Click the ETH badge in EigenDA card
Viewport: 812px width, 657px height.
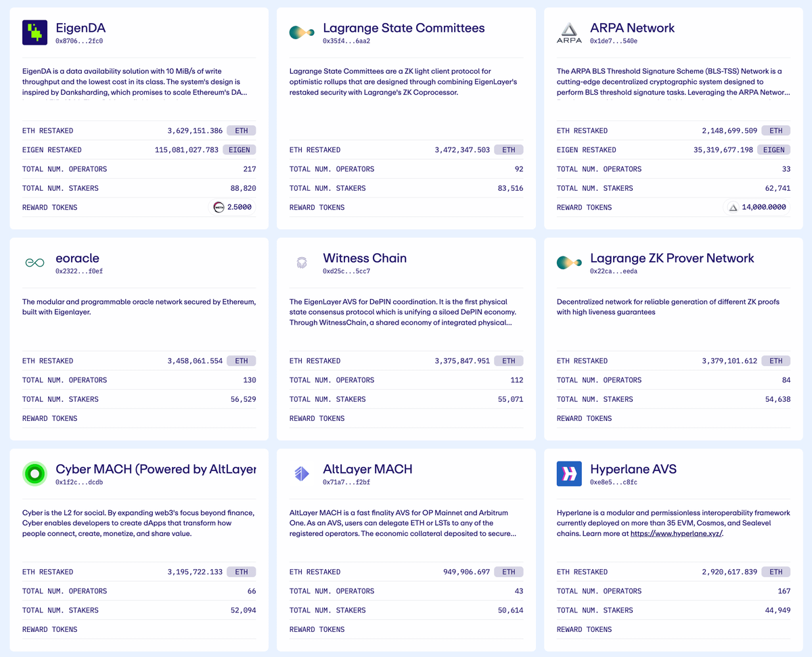242,131
